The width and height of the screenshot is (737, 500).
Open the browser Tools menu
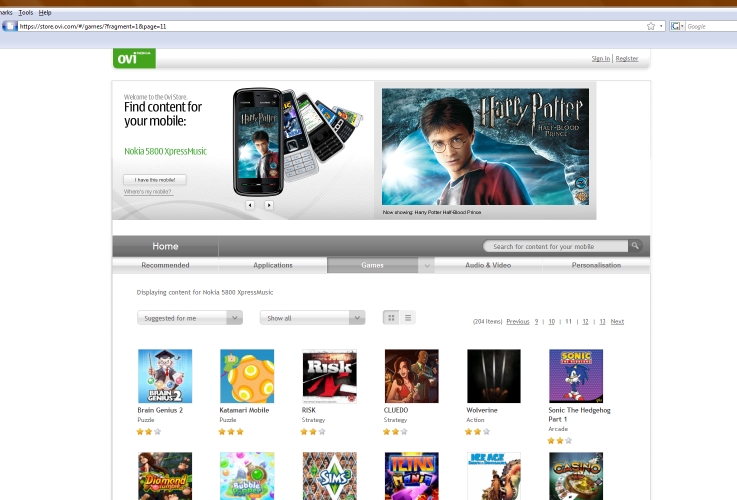(25, 12)
